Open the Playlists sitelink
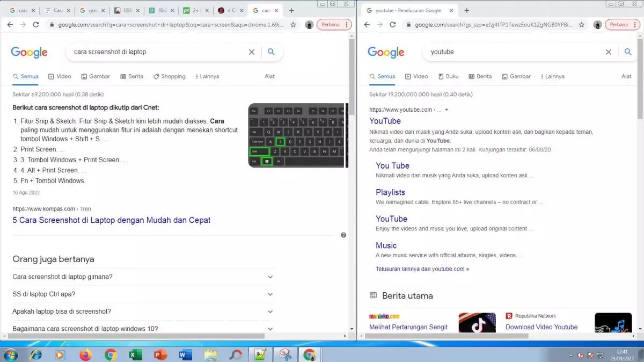 390,192
